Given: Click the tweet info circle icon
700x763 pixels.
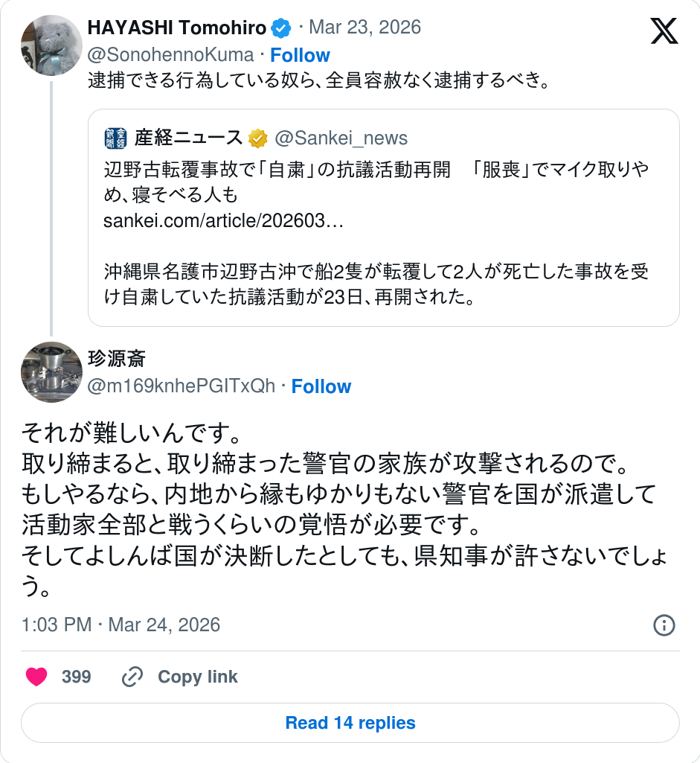Looking at the screenshot, I should (x=664, y=625).
